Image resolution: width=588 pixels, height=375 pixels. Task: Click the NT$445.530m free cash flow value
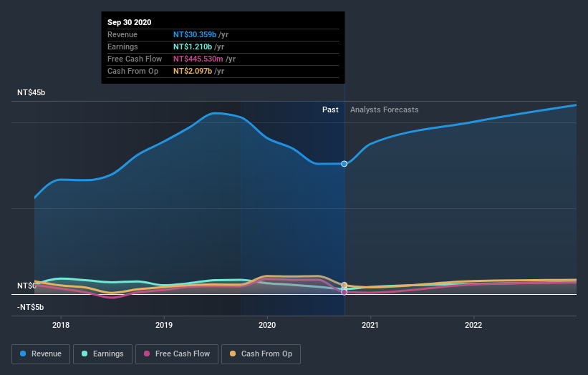click(198, 59)
